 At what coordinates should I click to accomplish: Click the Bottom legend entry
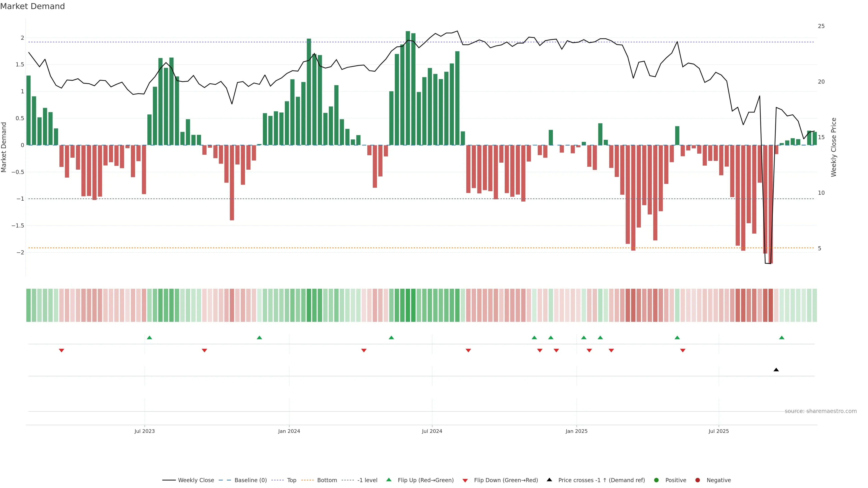click(x=327, y=480)
